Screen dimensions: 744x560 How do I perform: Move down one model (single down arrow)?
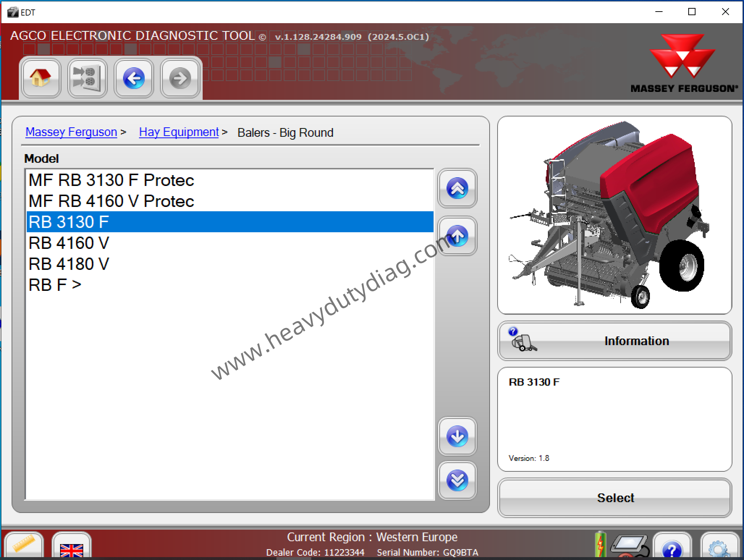(457, 436)
